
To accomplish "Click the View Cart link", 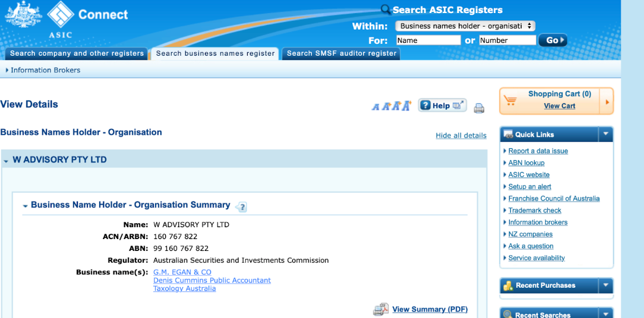I will pos(560,106).
